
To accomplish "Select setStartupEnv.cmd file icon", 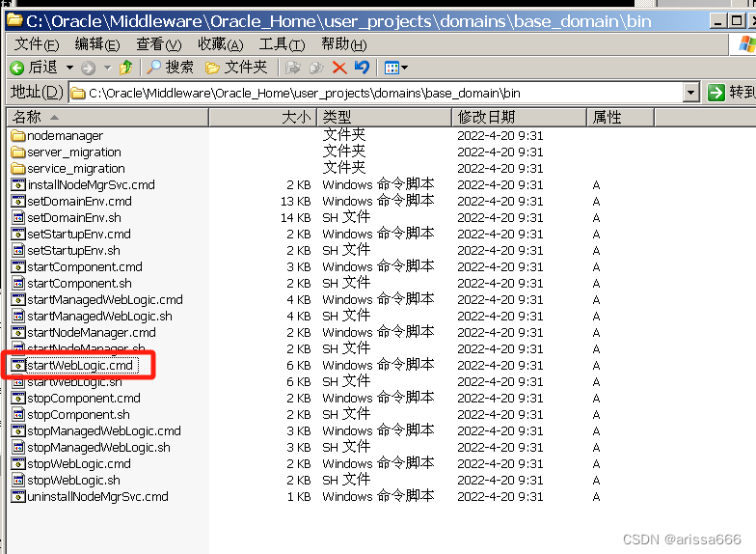I will (17, 234).
